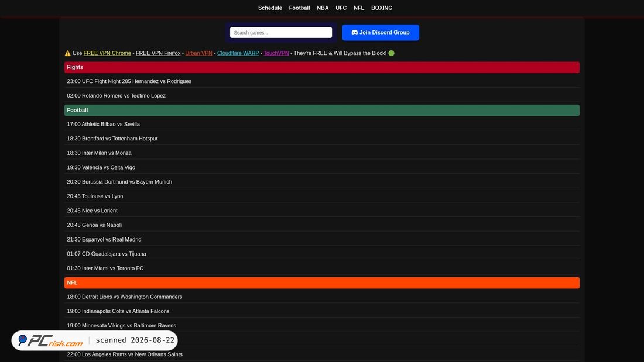Open the BOXING nav item

(382, 8)
